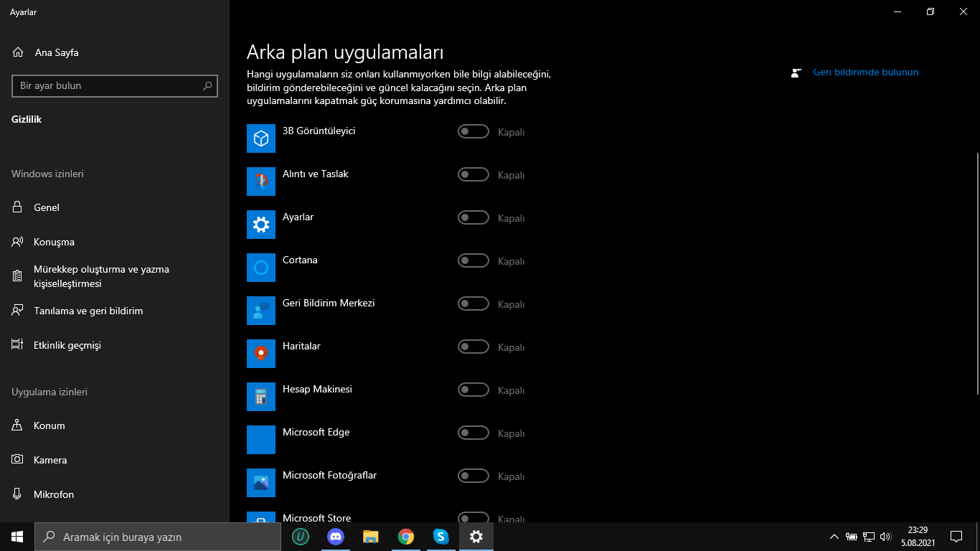Click the network icon in system tray

tap(869, 537)
